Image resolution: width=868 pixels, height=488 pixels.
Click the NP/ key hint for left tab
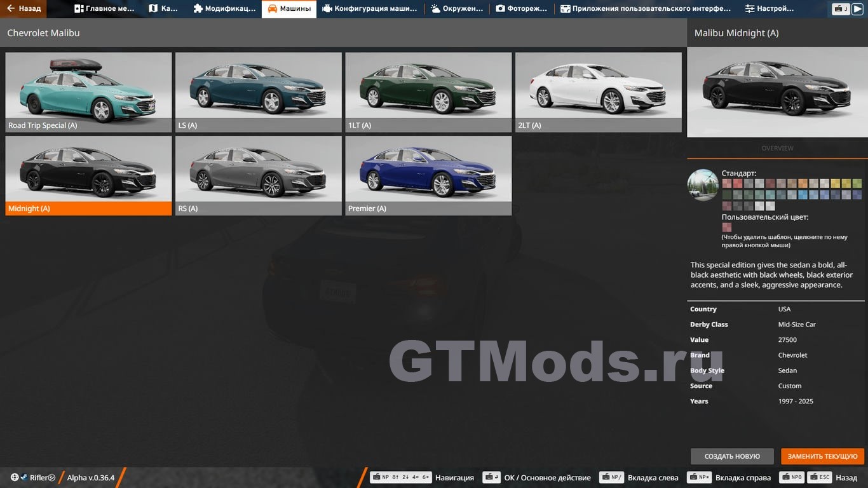click(611, 478)
